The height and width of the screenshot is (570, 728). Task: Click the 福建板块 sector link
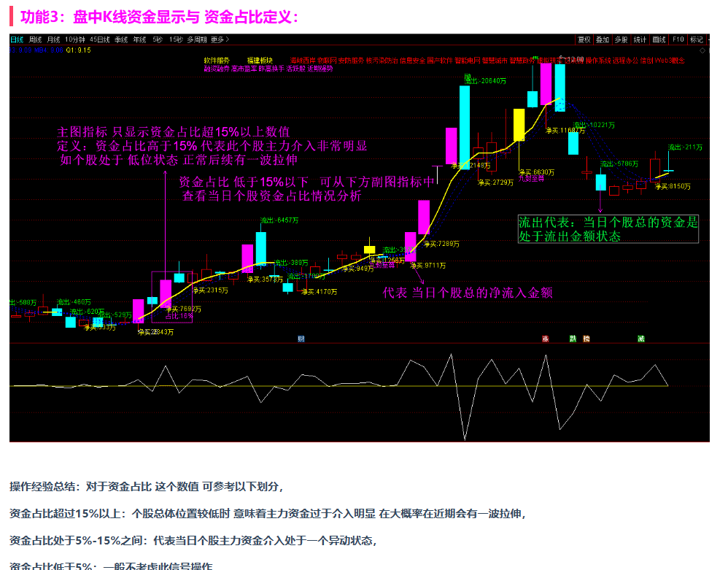click(x=259, y=60)
